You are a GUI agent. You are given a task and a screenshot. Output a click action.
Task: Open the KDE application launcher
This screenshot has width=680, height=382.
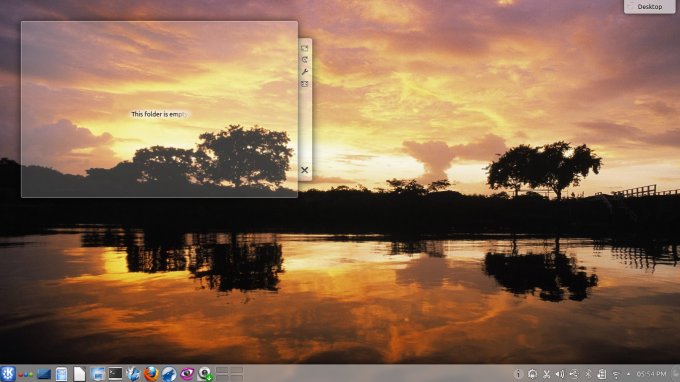pos(7,374)
